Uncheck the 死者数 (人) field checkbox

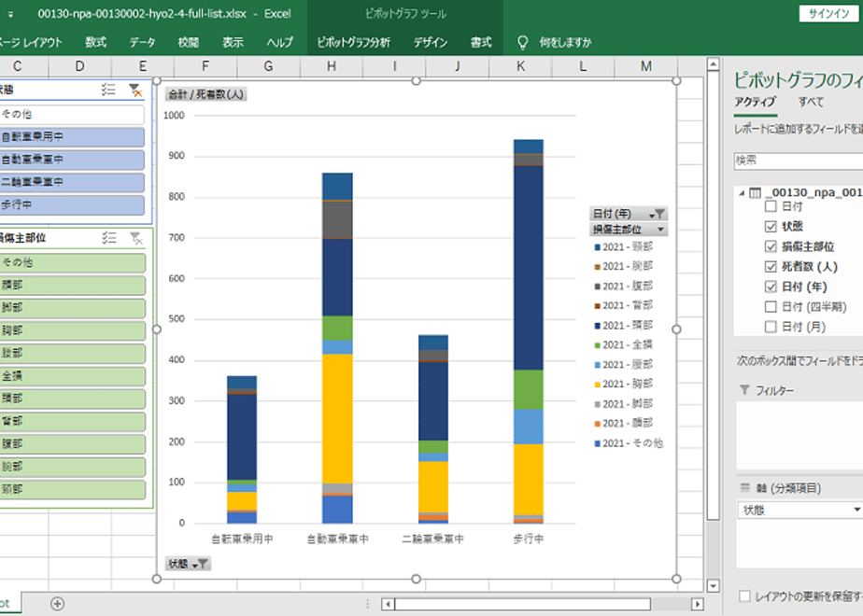(x=771, y=267)
